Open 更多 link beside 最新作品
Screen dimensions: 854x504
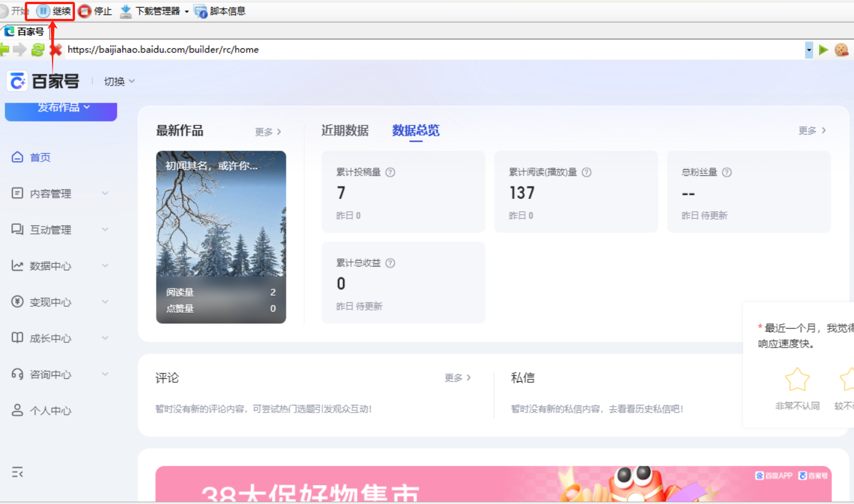tap(268, 132)
